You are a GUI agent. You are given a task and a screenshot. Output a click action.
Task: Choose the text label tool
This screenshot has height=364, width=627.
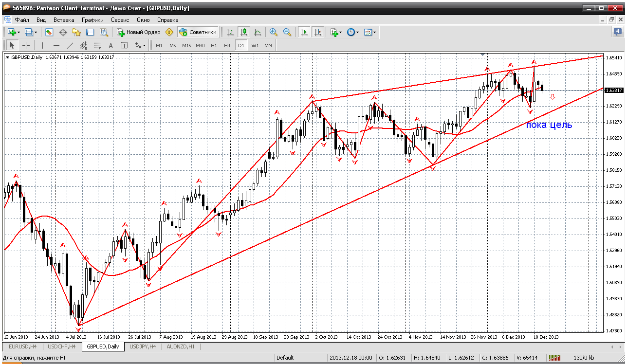(x=124, y=45)
